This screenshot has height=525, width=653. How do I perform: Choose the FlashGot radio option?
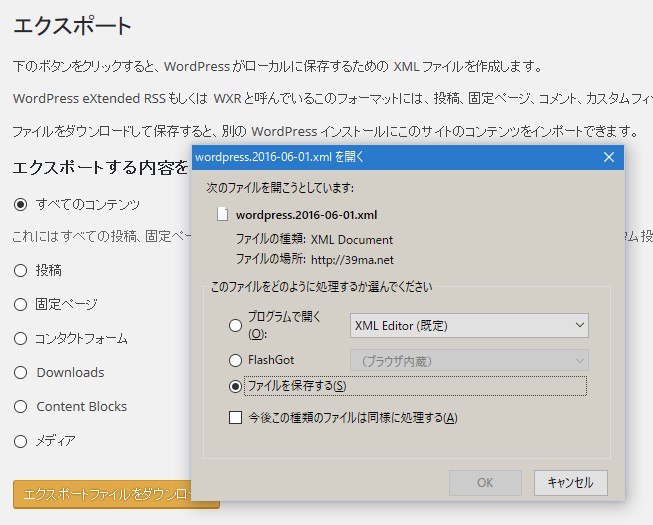point(235,360)
